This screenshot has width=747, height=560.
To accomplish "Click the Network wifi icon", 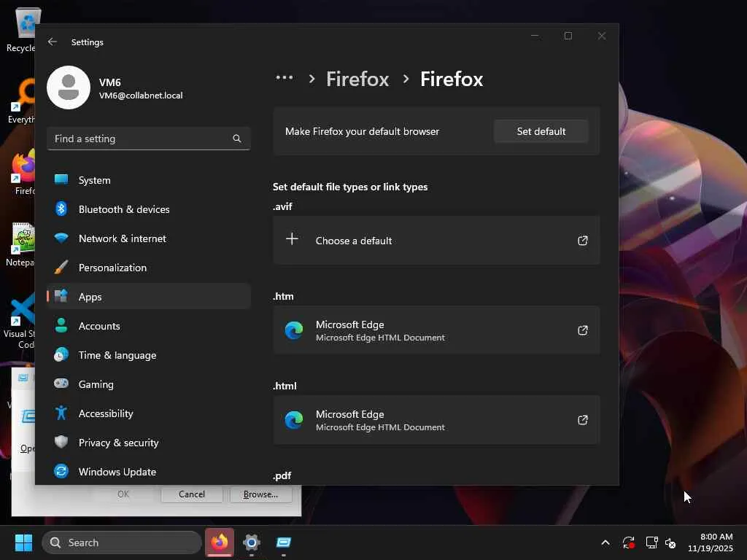I will (61, 238).
